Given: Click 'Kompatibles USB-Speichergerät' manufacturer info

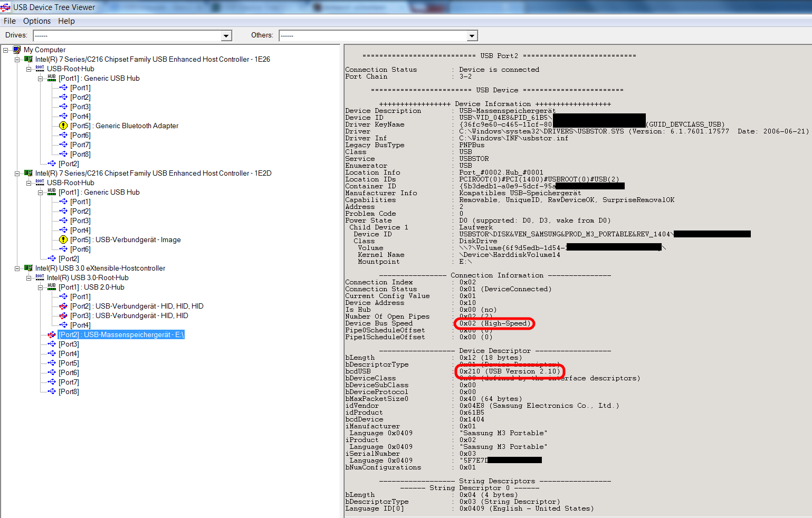Looking at the screenshot, I should 520,193.
